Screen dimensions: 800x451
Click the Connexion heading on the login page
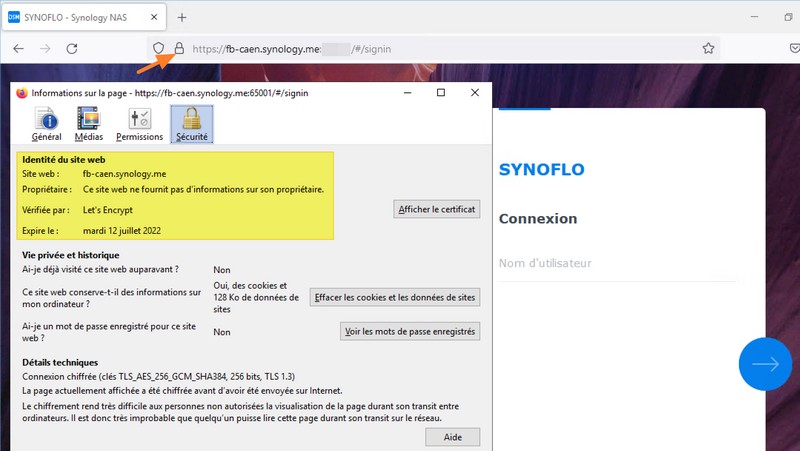pos(538,219)
